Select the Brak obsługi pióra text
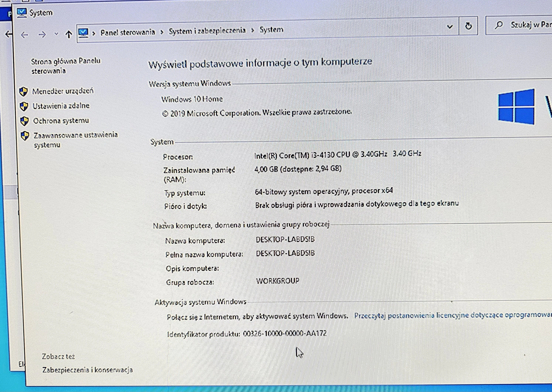 (x=357, y=204)
